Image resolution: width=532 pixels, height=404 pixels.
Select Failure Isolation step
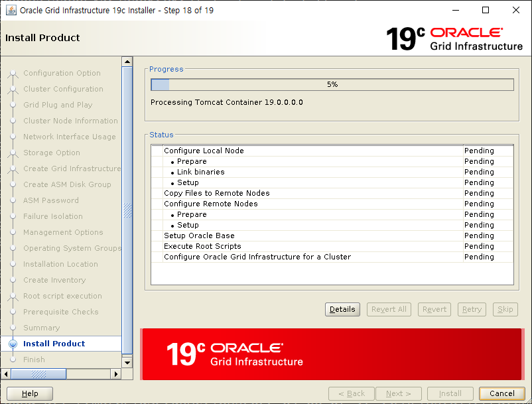53,217
